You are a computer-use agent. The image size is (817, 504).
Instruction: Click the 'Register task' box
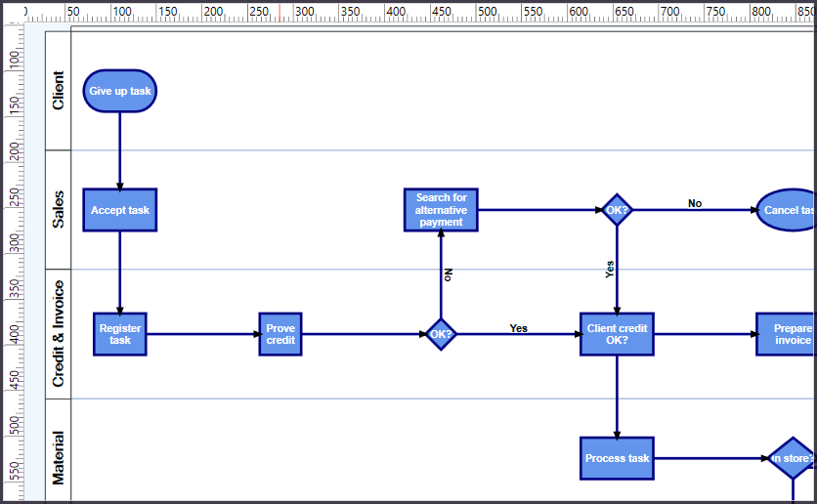point(120,334)
